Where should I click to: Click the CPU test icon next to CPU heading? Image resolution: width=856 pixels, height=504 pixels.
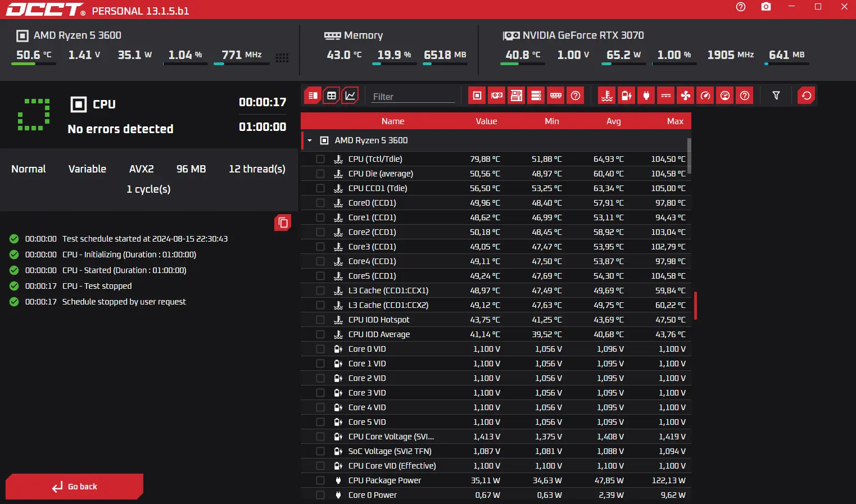[x=79, y=105]
